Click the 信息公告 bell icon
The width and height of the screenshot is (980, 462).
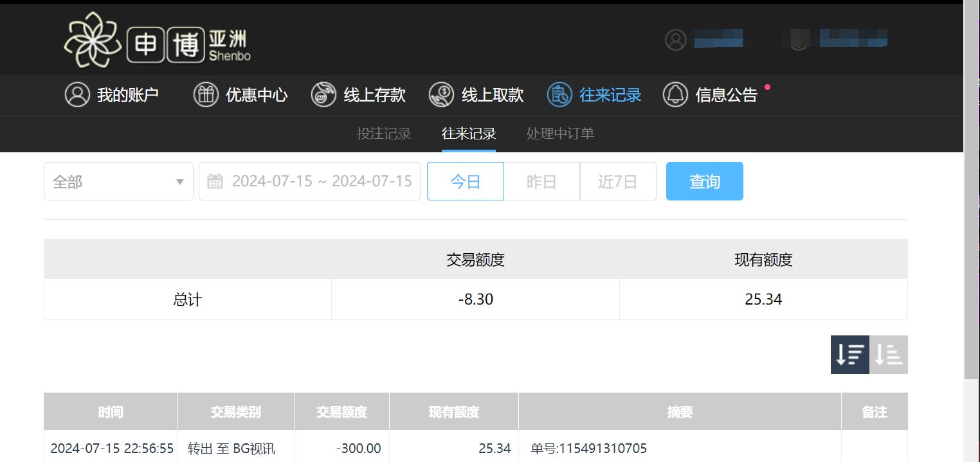tap(676, 94)
